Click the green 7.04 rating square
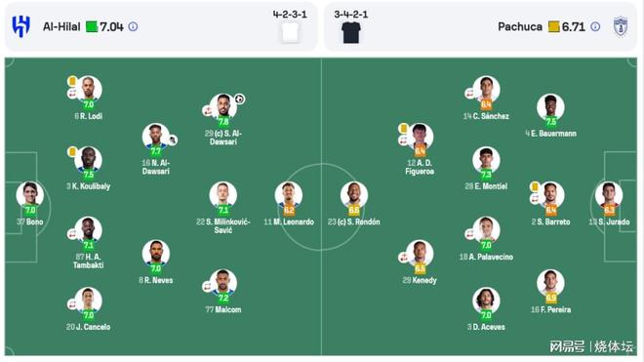 (92, 26)
